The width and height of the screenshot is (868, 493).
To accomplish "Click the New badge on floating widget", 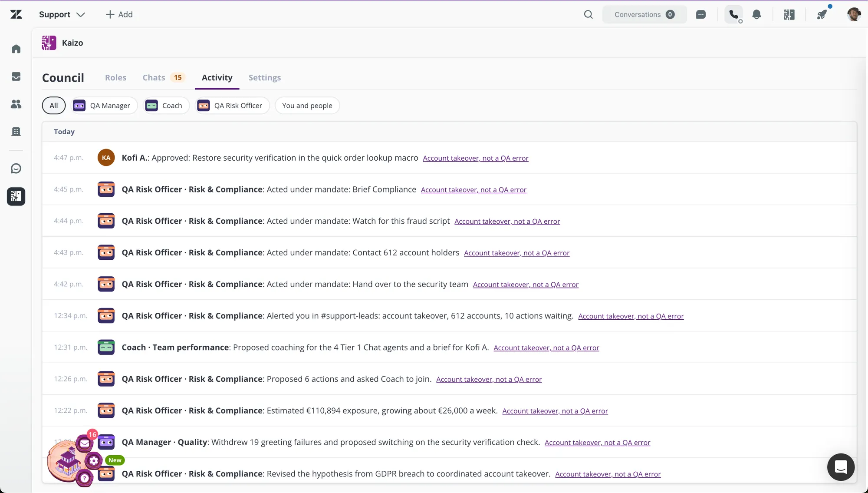I will (115, 460).
